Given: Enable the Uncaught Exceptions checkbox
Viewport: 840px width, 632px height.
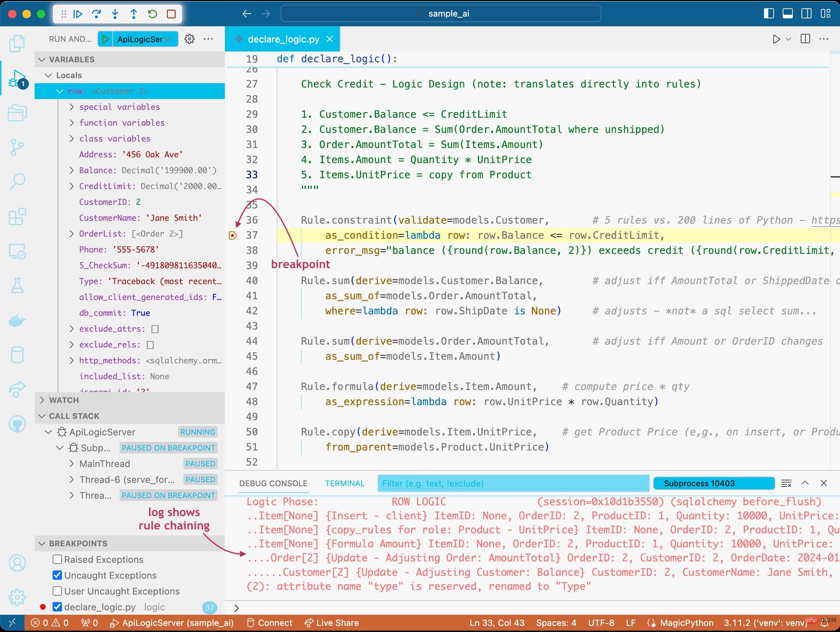Looking at the screenshot, I should click(58, 575).
